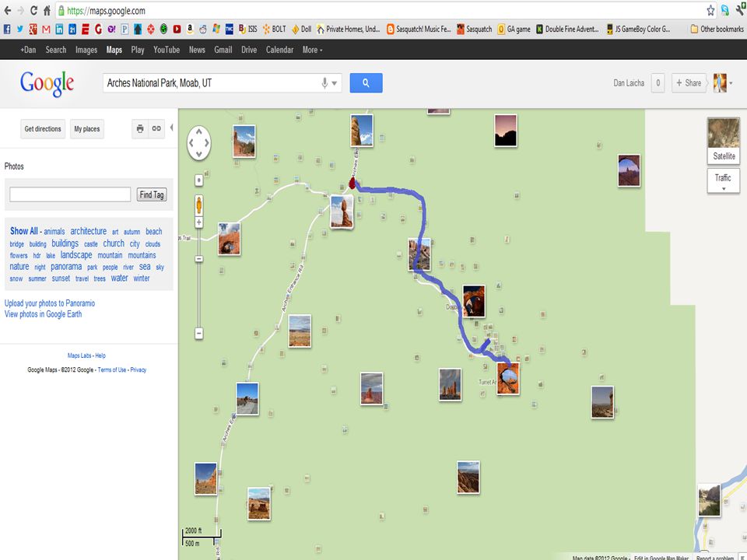747x560 pixels.
Task: Open the LinkedIn bookmark icon
Action: [59, 29]
